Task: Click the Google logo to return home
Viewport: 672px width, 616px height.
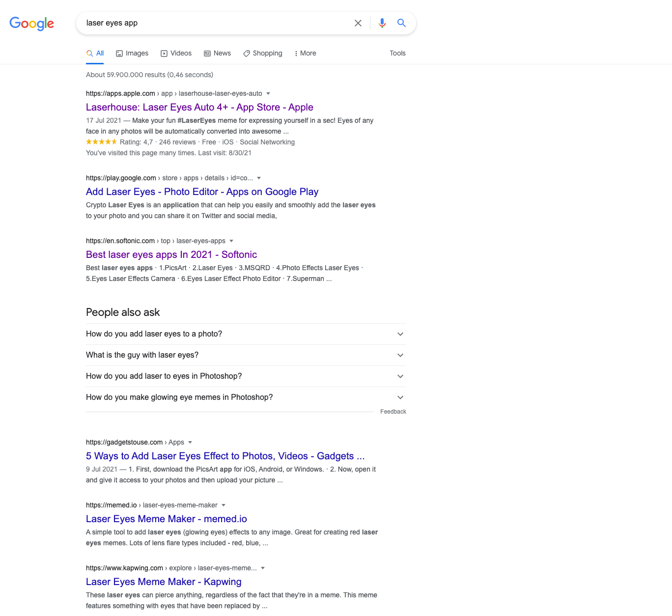Action: coord(31,23)
